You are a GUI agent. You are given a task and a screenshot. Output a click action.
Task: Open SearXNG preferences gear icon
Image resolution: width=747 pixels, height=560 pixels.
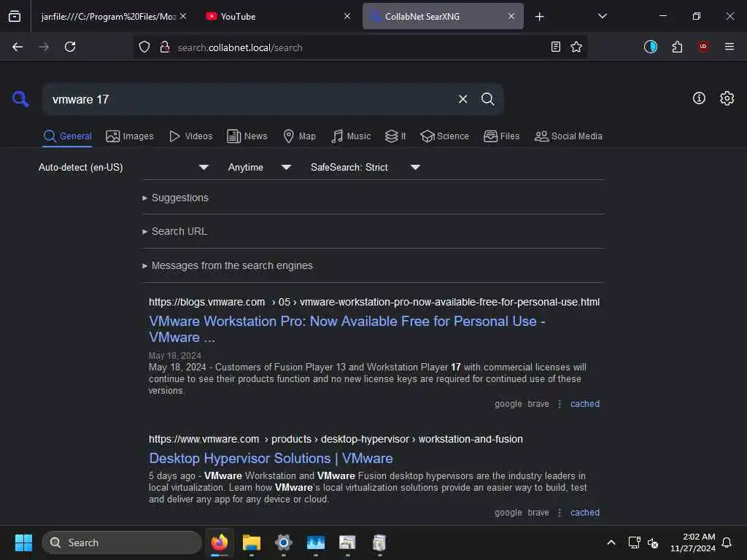point(727,98)
